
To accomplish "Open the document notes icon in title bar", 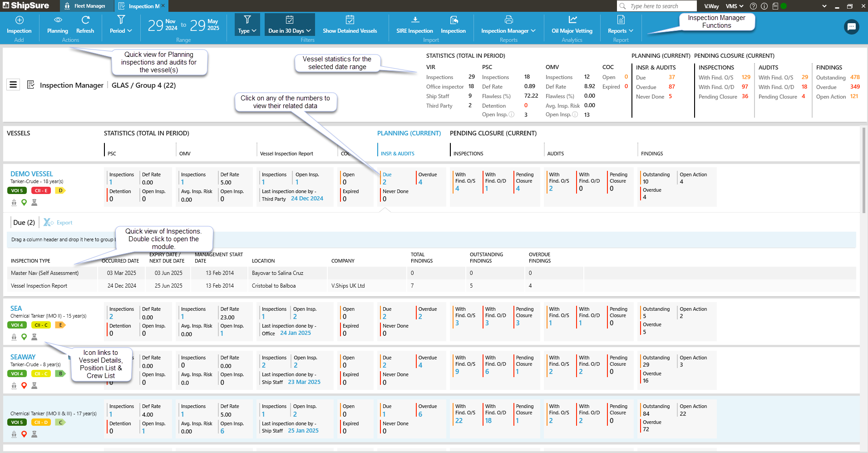I will tap(775, 6).
